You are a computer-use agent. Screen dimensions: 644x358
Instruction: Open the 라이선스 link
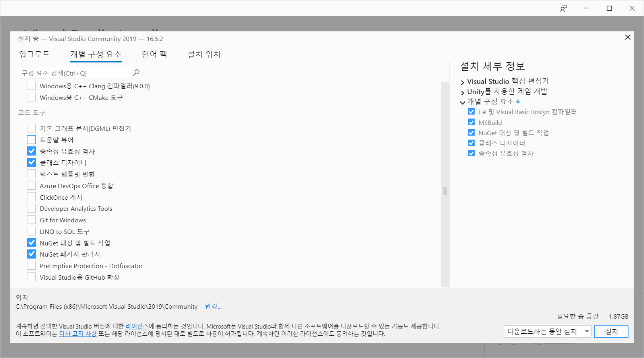[137, 326]
